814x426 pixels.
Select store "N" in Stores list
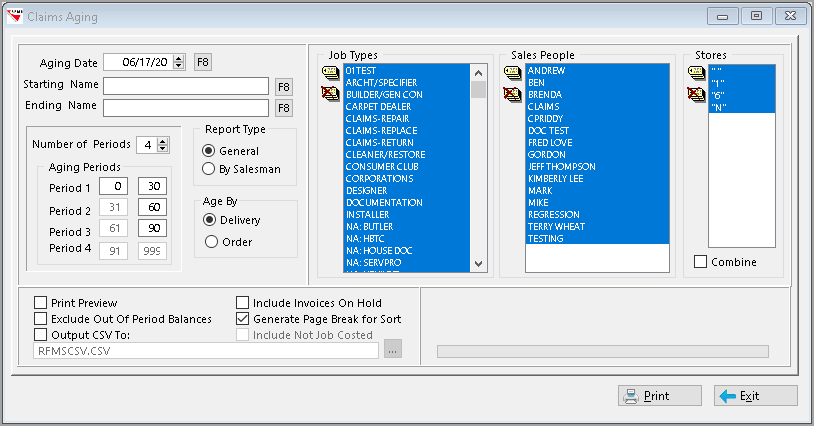coord(742,107)
